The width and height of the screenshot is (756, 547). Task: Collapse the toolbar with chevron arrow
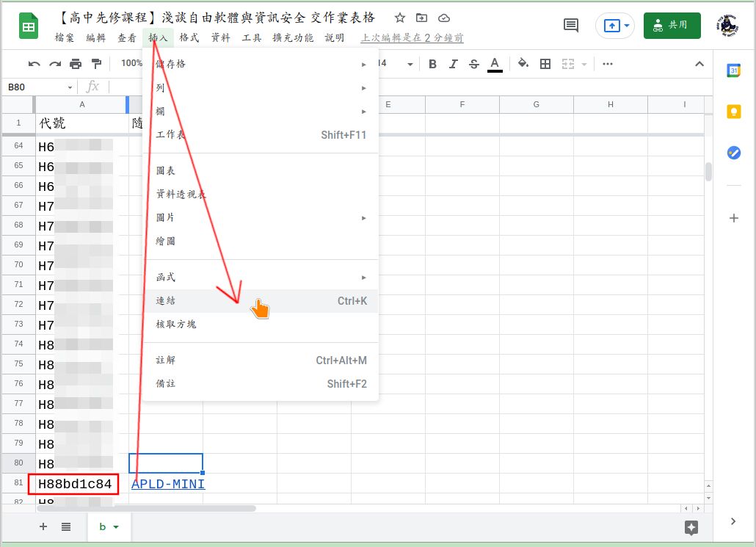coord(699,64)
